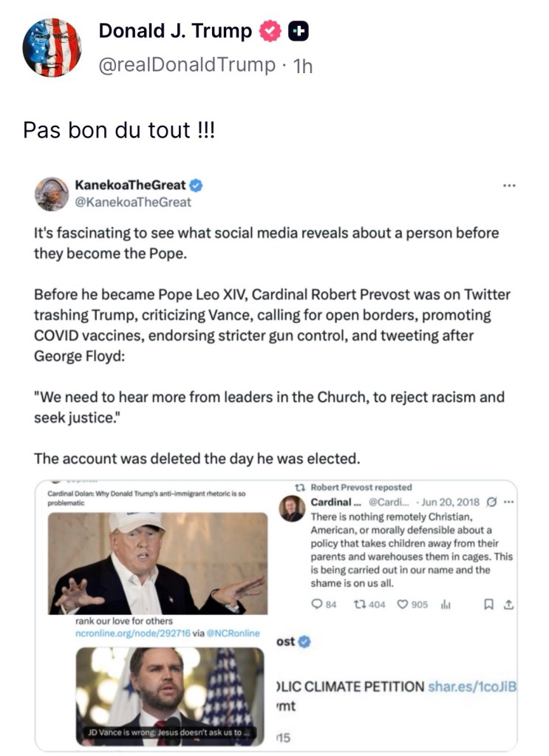Viewport: 549px width, 756px height.
Task: Bookmark the Cardinal tweet
Action: (488, 605)
